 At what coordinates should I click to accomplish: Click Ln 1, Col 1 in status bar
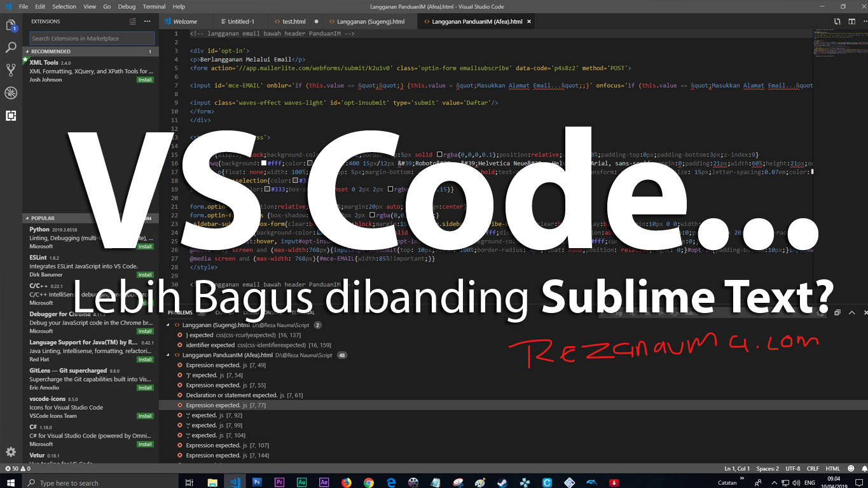tap(737, 468)
